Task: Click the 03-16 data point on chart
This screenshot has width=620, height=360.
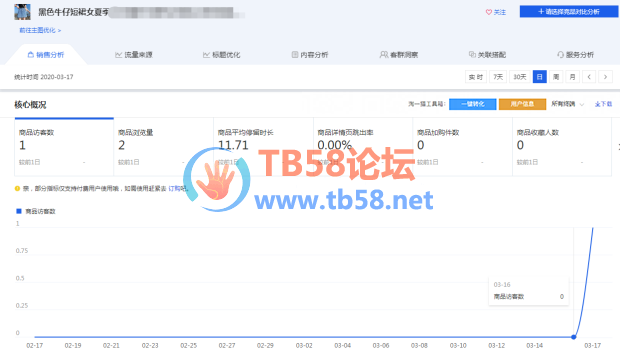Action: (x=573, y=337)
